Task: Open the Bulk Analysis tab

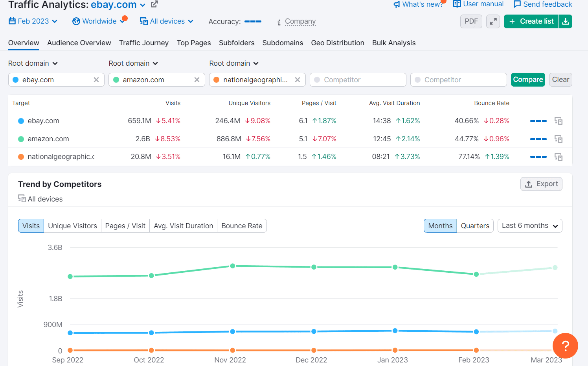Action: tap(394, 43)
